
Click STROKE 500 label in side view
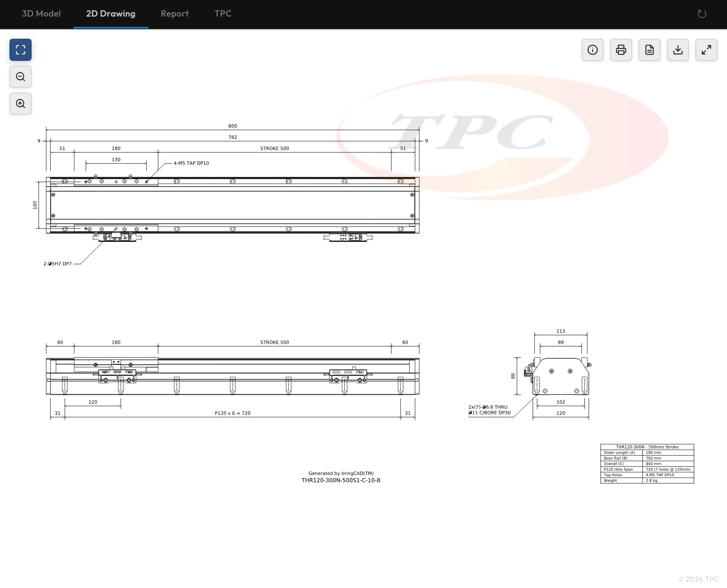(275, 342)
